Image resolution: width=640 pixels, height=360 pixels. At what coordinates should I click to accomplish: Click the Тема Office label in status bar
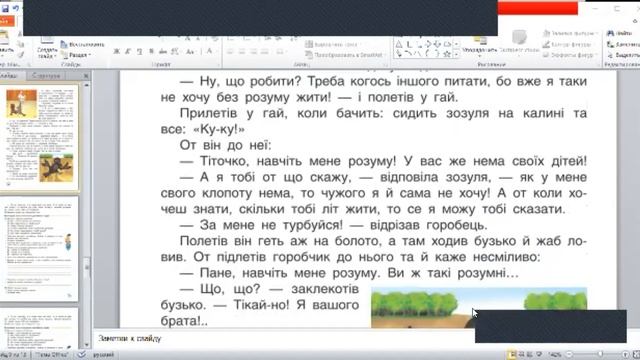(52, 355)
